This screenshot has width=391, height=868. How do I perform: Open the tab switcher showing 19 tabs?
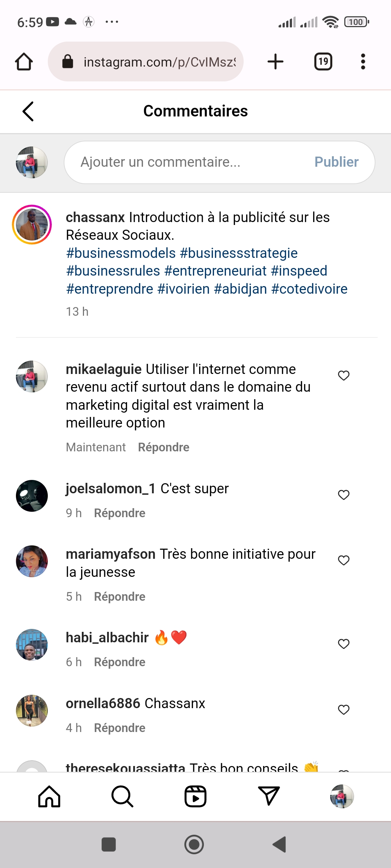point(323,61)
